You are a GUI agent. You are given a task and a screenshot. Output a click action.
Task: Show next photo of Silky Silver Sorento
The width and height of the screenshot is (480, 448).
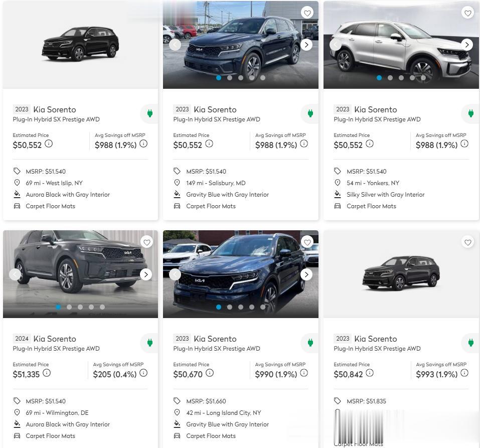point(467,45)
